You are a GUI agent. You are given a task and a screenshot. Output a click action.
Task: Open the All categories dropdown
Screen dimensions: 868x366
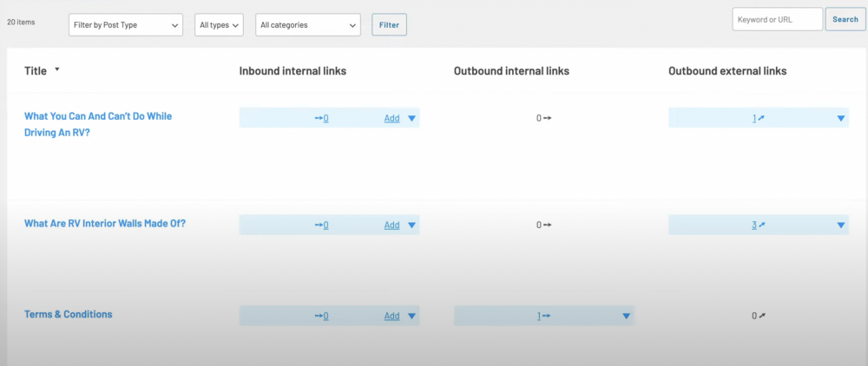pyautogui.click(x=308, y=25)
